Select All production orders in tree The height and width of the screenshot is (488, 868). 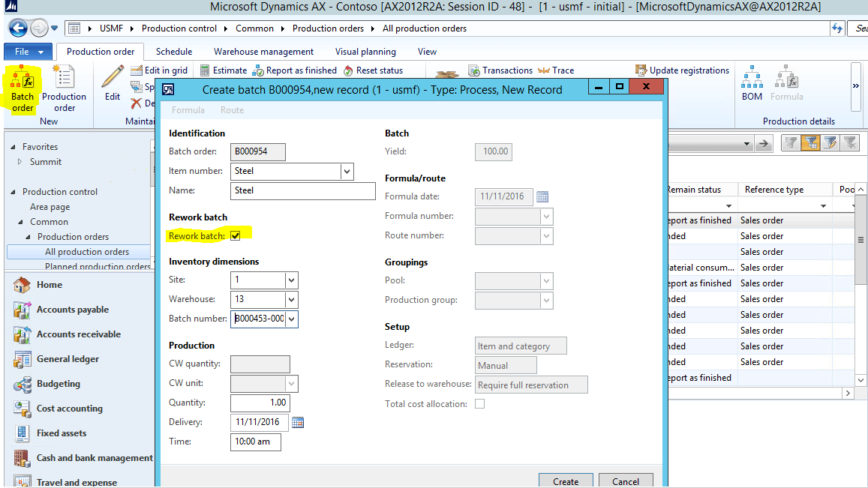tap(87, 252)
